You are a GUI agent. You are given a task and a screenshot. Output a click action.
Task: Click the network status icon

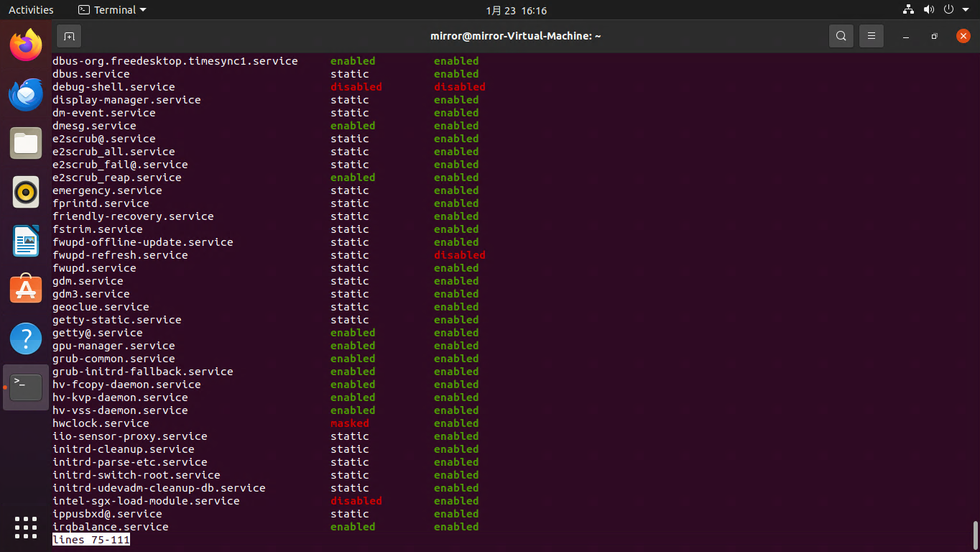(x=909, y=10)
